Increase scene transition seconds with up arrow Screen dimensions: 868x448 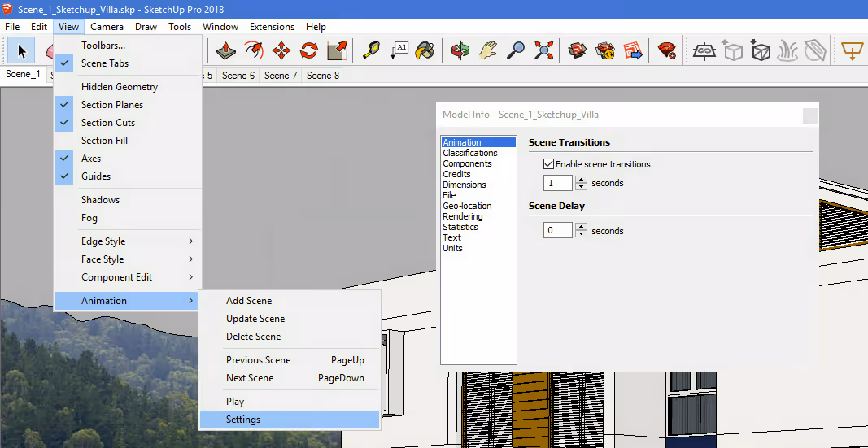pos(581,179)
